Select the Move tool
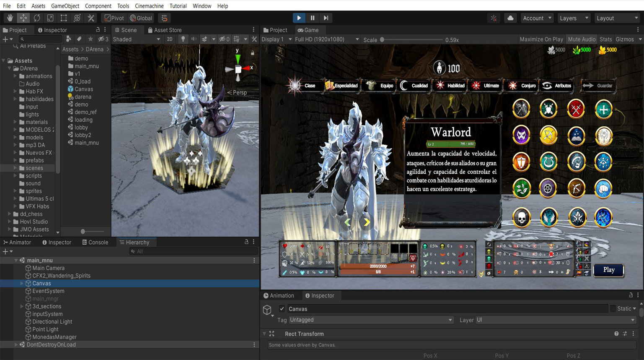This screenshot has width=644, height=360. (x=23, y=18)
